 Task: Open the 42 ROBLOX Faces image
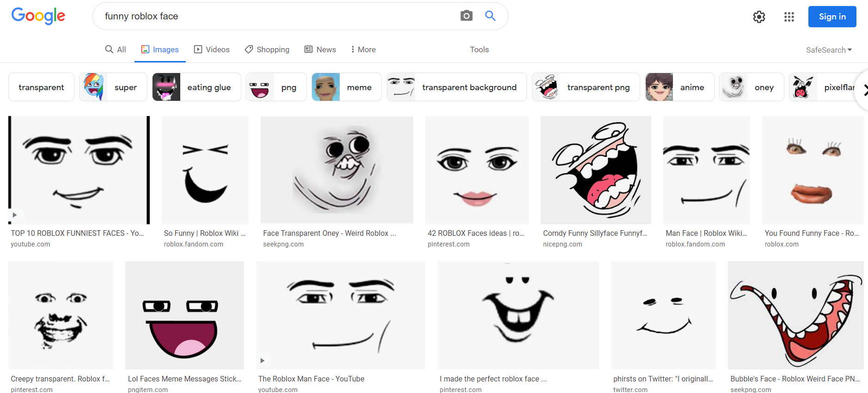(477, 170)
